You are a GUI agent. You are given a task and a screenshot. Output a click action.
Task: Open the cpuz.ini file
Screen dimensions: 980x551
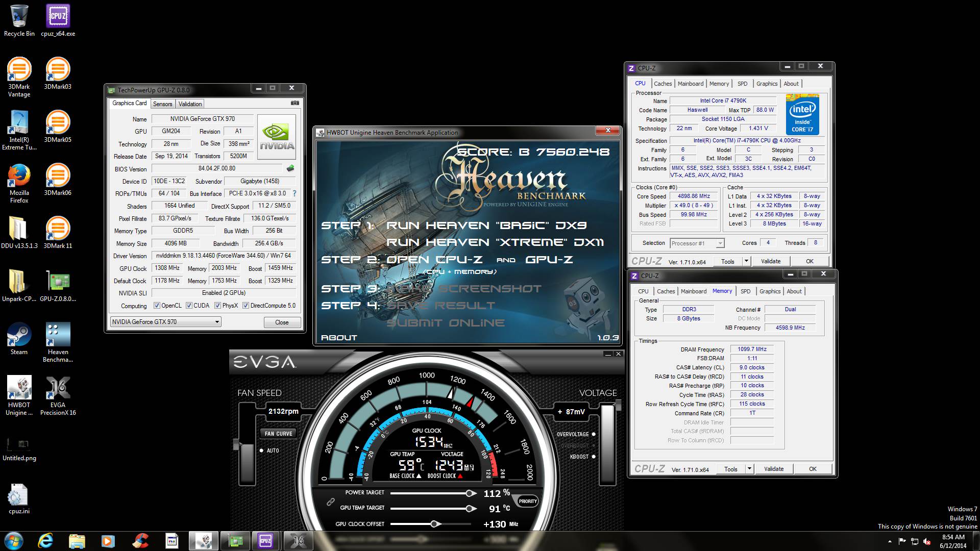coord(19,498)
